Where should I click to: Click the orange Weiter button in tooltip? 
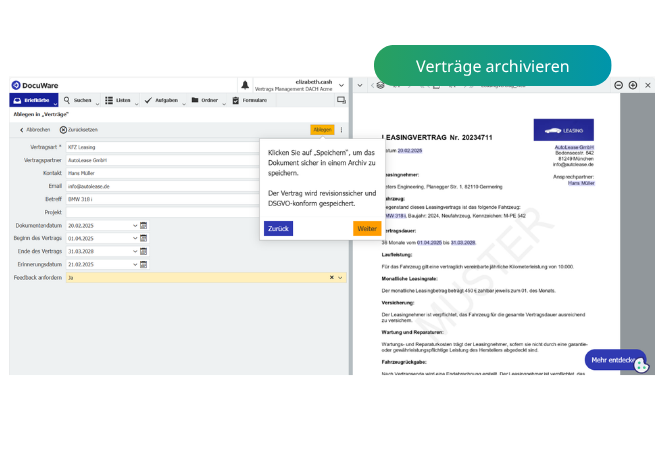(367, 229)
